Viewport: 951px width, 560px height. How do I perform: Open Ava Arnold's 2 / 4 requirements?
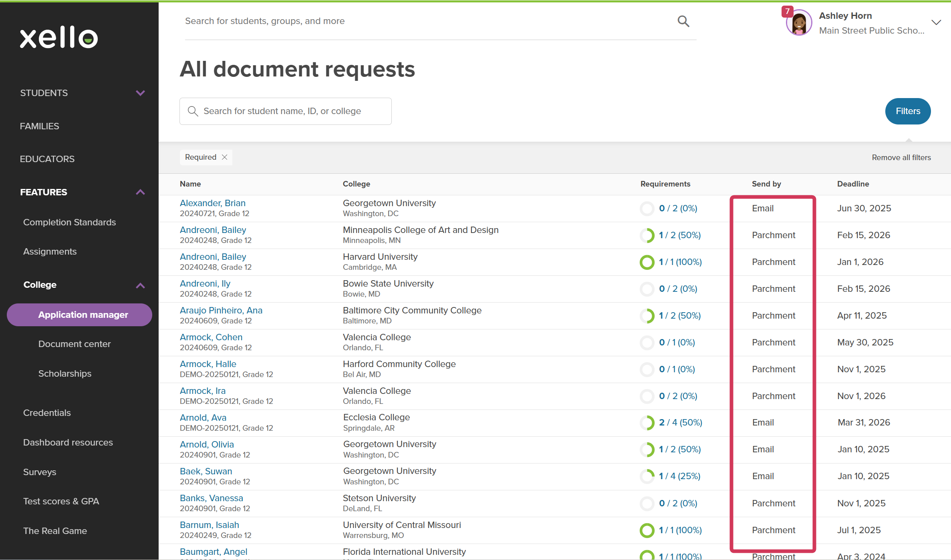point(681,423)
